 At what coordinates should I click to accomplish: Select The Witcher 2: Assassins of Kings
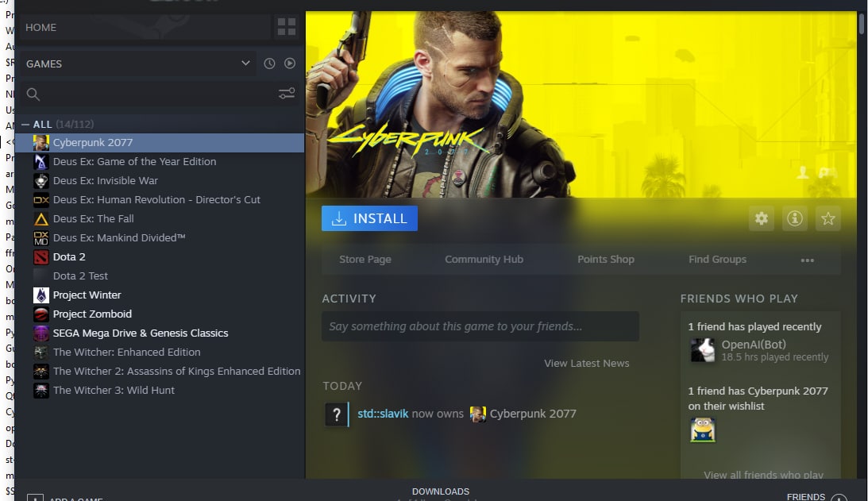160,371
